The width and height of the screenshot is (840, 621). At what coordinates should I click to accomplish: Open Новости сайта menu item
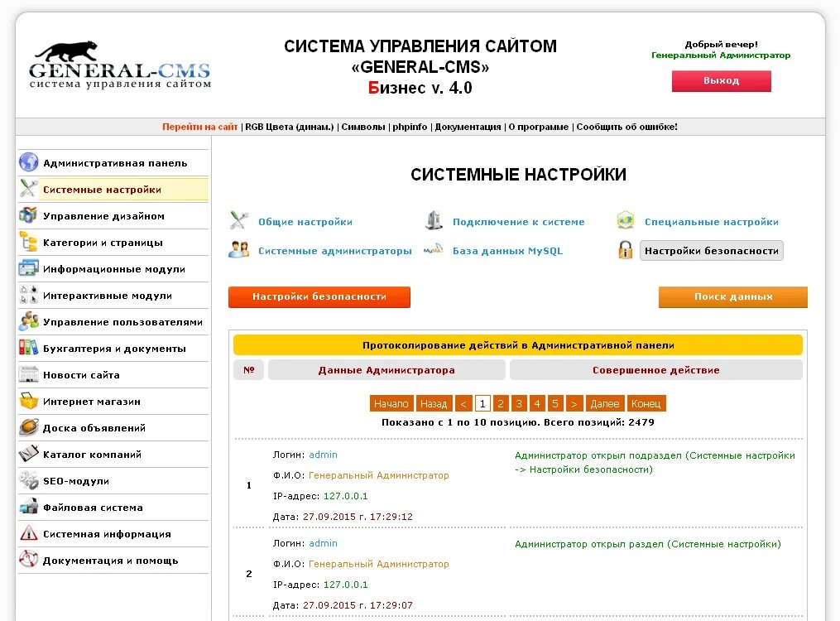pos(81,375)
